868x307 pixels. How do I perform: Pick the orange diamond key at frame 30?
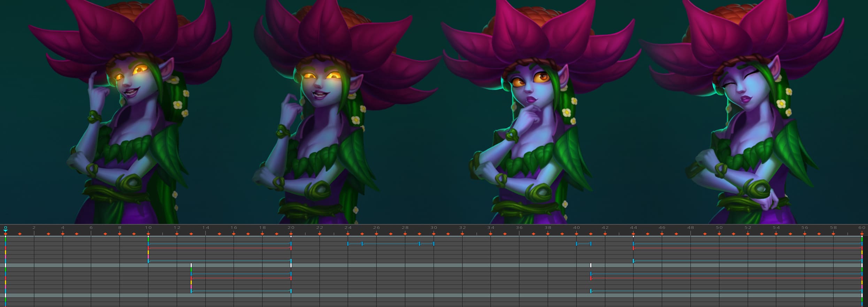pyautogui.click(x=434, y=234)
